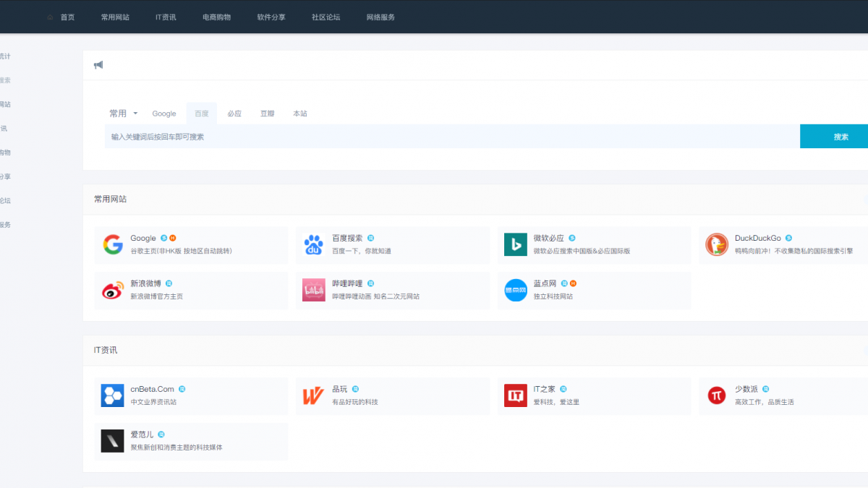
Task: Click the Sina Weibo logo icon
Action: 113,290
